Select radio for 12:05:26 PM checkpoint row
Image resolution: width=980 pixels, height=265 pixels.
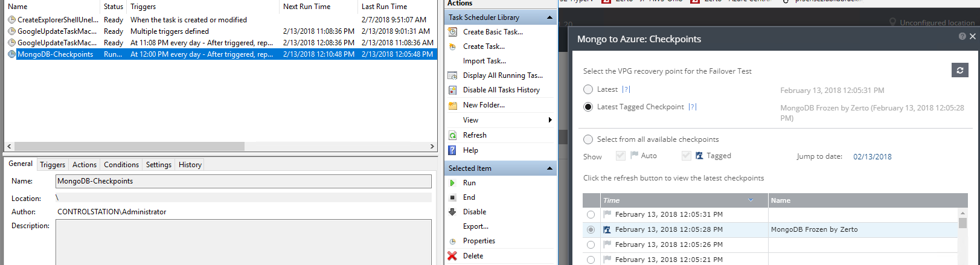pyautogui.click(x=591, y=244)
